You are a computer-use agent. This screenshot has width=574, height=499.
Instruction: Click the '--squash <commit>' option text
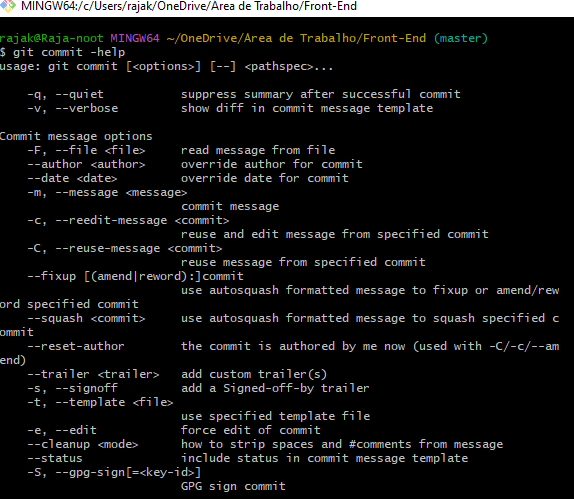pos(86,318)
